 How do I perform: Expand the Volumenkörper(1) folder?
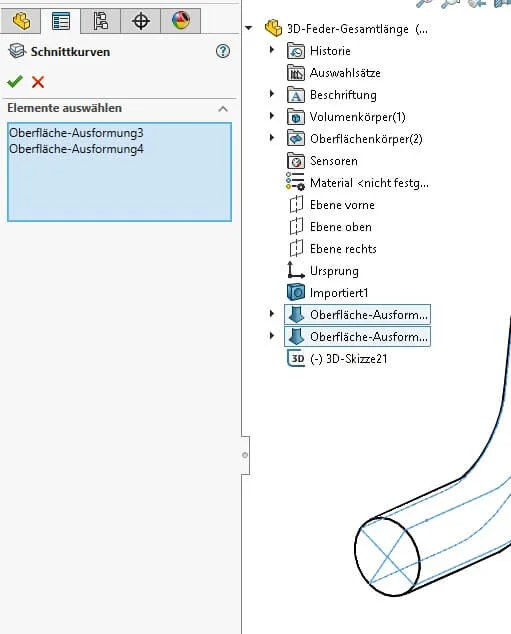coord(272,116)
